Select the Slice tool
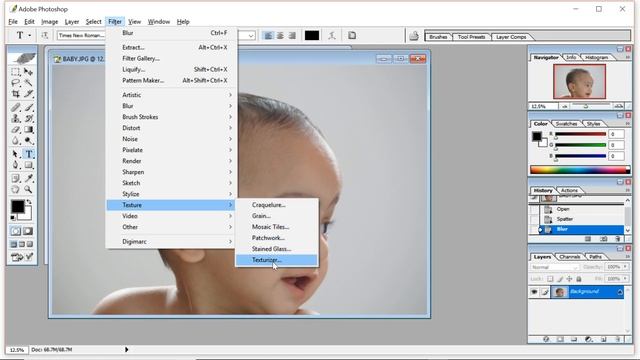The height and width of the screenshot is (360, 640). pos(28,94)
